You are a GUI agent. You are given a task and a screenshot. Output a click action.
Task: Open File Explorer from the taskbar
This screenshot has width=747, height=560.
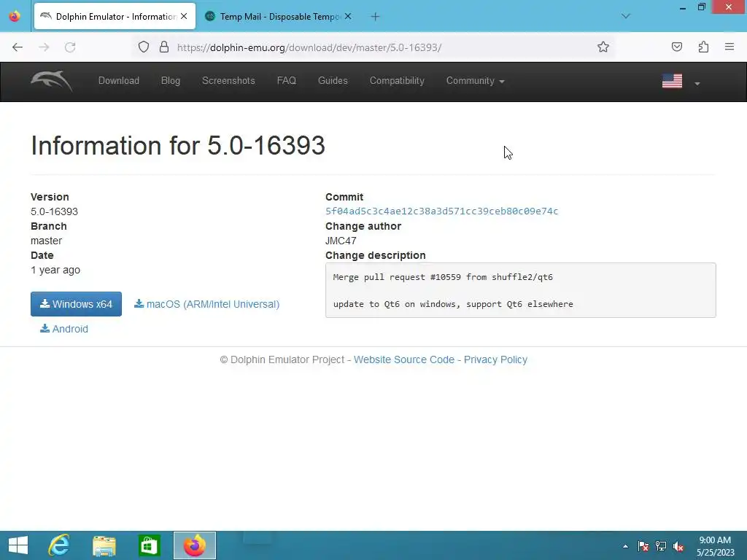104,545
